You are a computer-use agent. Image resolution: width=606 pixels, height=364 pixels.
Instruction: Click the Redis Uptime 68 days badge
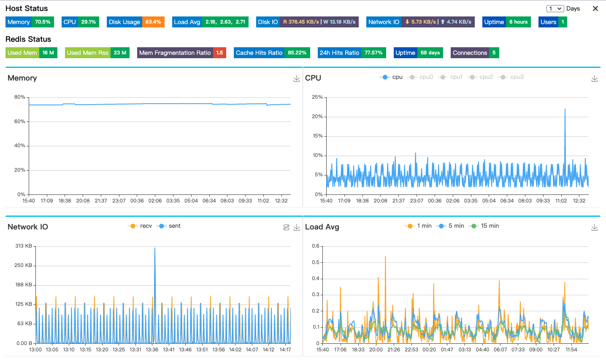point(418,53)
